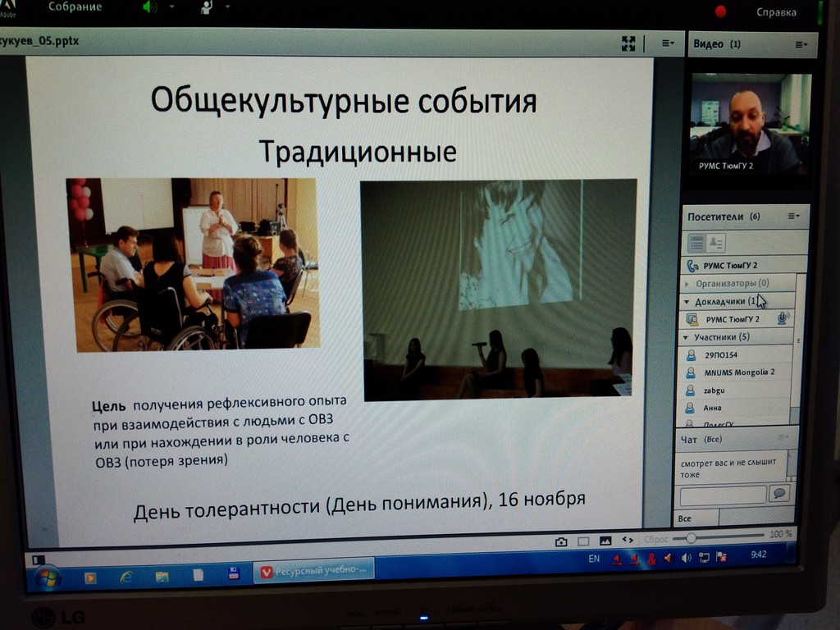The height and width of the screenshot is (630, 840).
Task: Open the media player taskbar icon
Action: pyautogui.click(x=90, y=578)
